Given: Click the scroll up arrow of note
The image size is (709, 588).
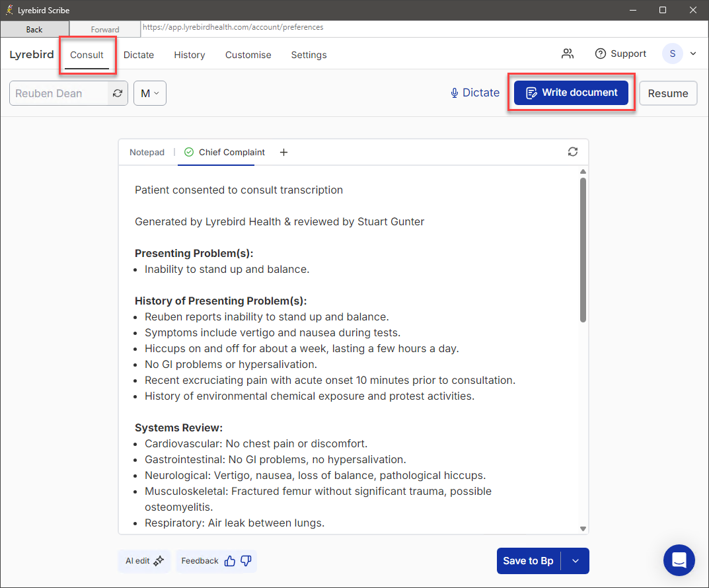Looking at the screenshot, I should coord(583,171).
